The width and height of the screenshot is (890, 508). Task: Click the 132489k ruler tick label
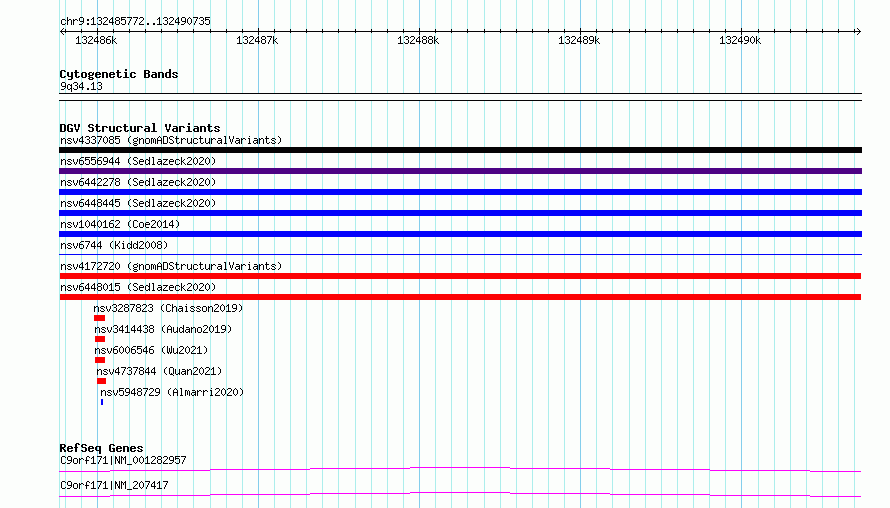point(579,40)
